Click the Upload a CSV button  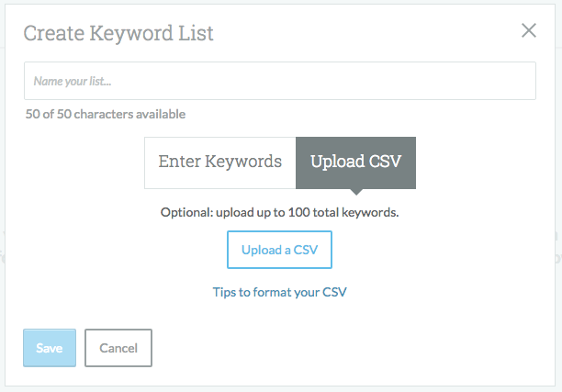pos(279,250)
